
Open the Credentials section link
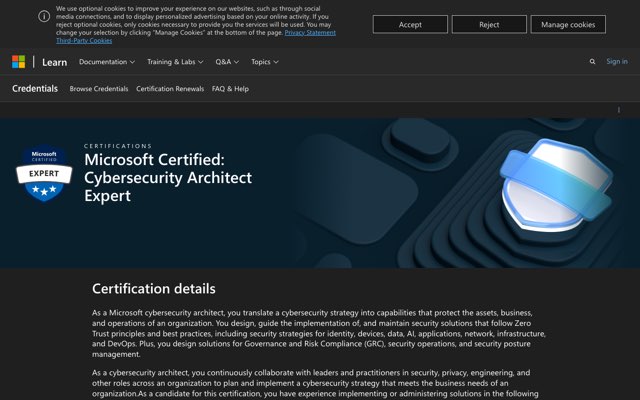(x=35, y=89)
